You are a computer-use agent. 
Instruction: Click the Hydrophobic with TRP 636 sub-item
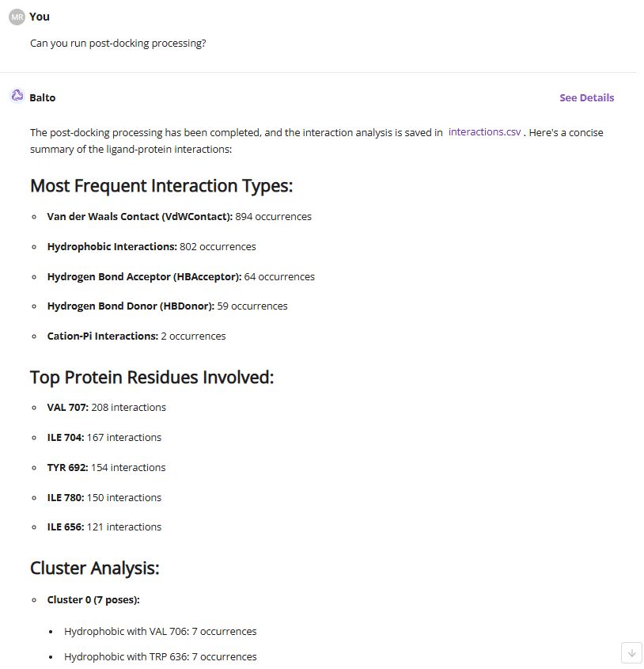pos(160,656)
